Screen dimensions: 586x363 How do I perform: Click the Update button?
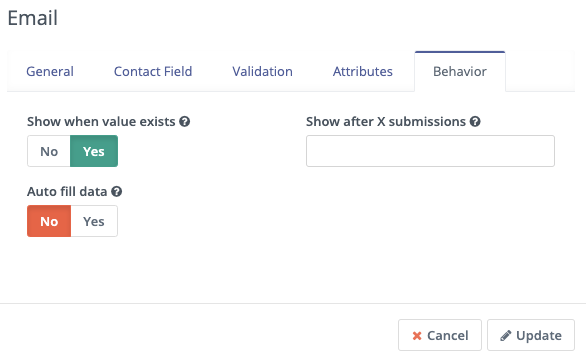coord(531,335)
